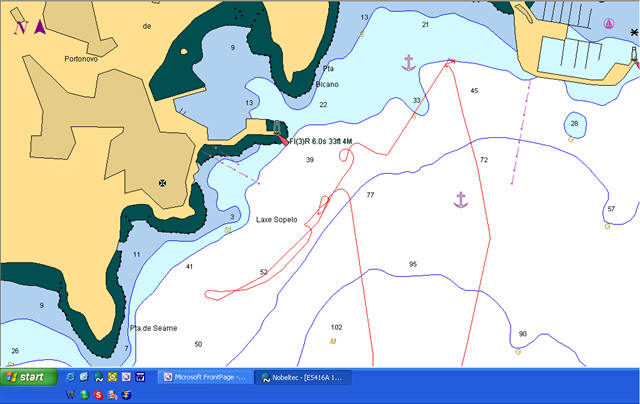This screenshot has height=404, width=640.
Task: Click the lighthouse symbol on the right pier
Action: point(634,55)
